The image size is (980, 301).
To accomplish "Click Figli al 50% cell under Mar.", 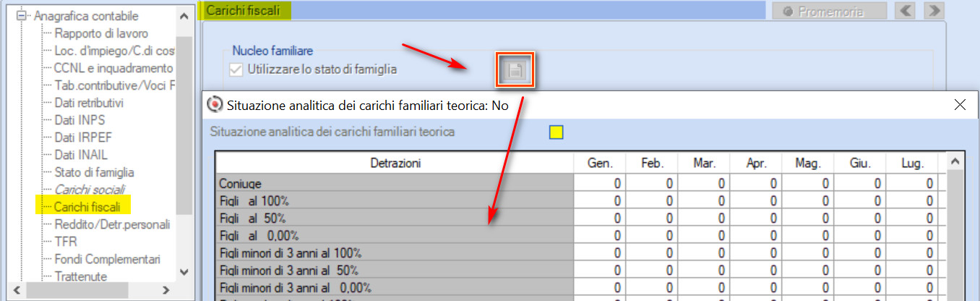I will pos(704,218).
